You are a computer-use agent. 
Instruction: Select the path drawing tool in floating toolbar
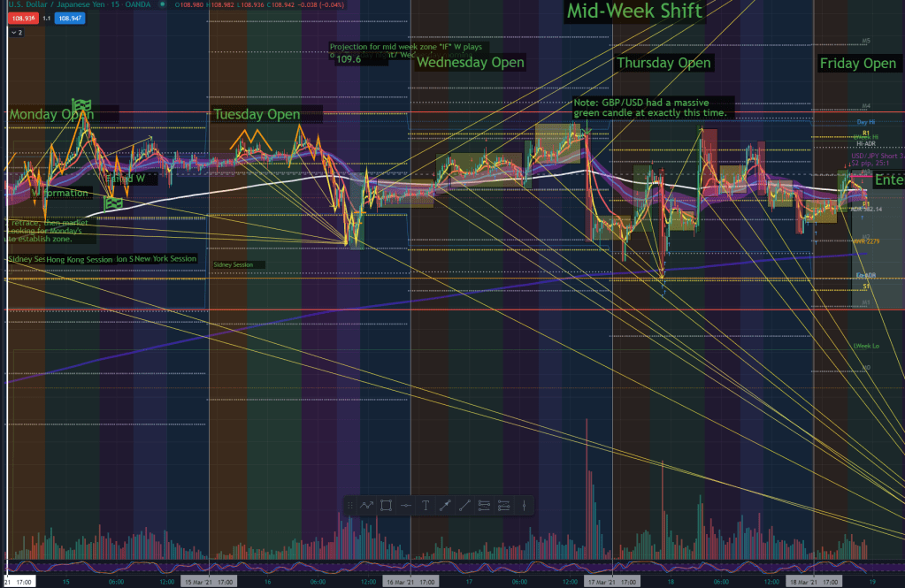[366, 506]
